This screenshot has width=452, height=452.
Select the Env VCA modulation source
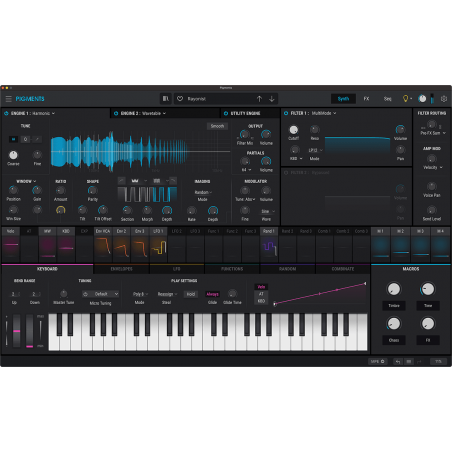(x=103, y=245)
